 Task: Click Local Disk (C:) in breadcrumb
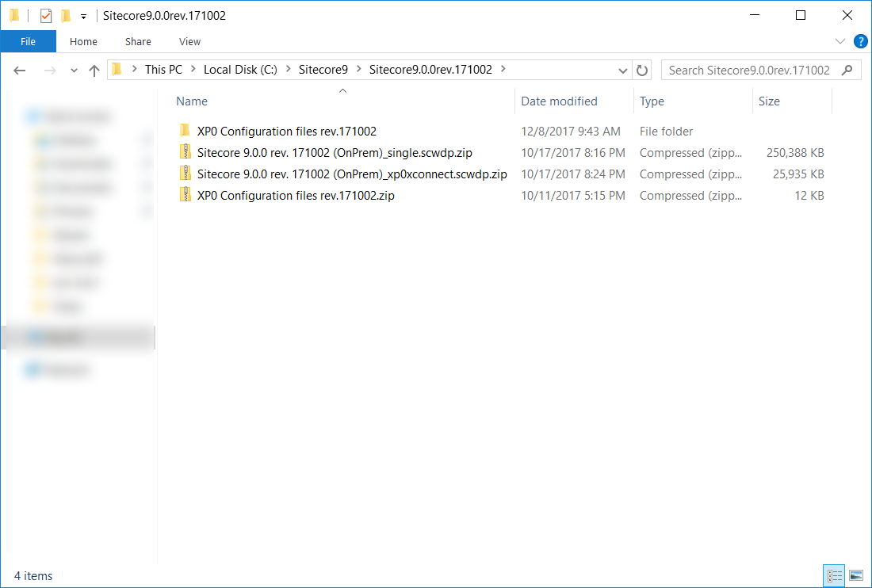point(240,70)
